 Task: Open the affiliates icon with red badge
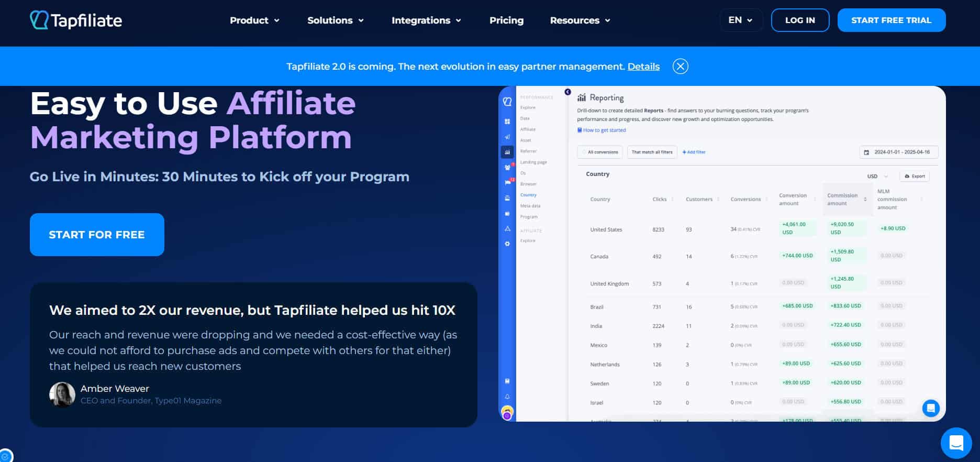(x=507, y=168)
